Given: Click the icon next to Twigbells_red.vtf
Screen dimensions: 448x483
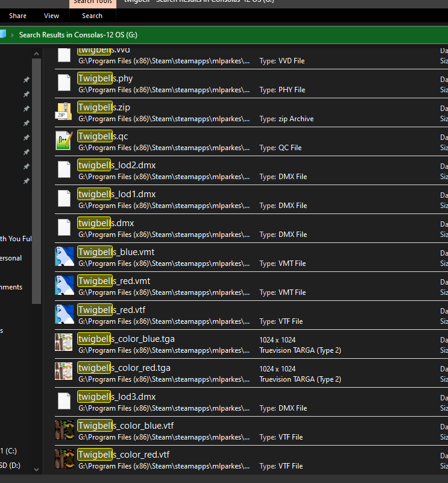Looking at the screenshot, I should pyautogui.click(x=65, y=314).
